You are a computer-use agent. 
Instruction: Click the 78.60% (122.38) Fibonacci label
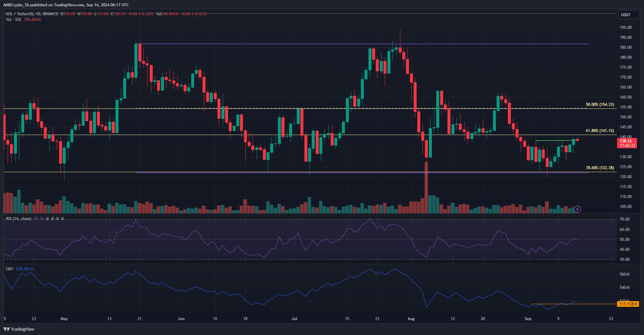(x=600, y=168)
